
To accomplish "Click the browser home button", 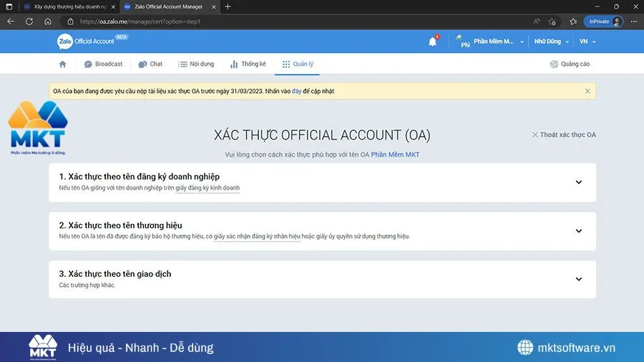I will click(x=48, y=21).
